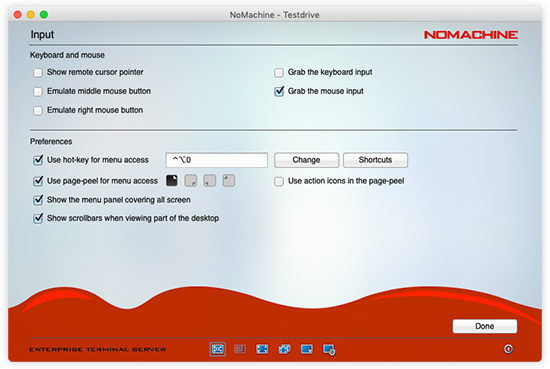
Task: Maximize the window with the green button
Action: tap(44, 14)
